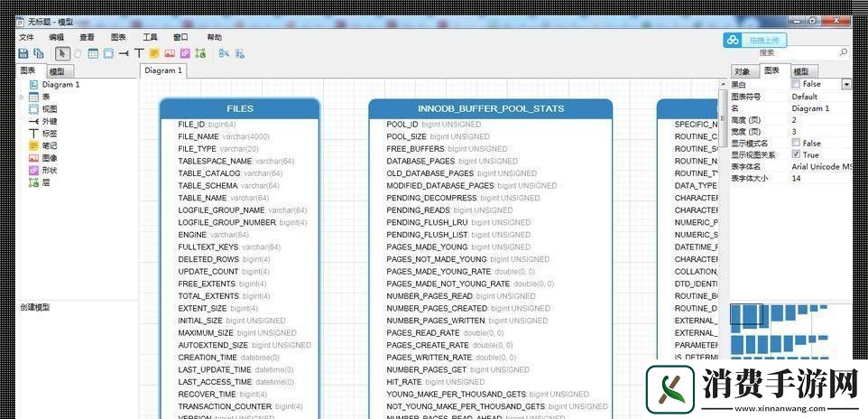The width and height of the screenshot is (868, 419).
Task: Open the 黑白 property dropdown arrow
Action: pyautogui.click(x=845, y=84)
